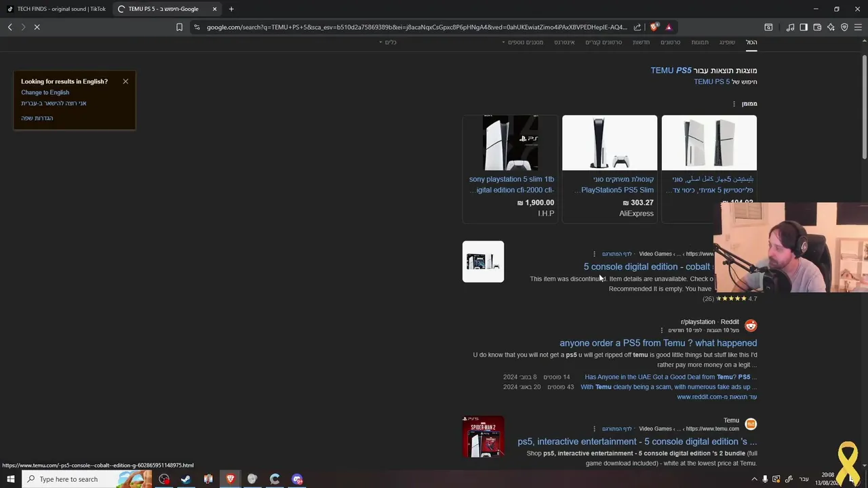Open Has Anyone in the UAE Reddit link
This screenshot has width=868, height=488.
671,377
